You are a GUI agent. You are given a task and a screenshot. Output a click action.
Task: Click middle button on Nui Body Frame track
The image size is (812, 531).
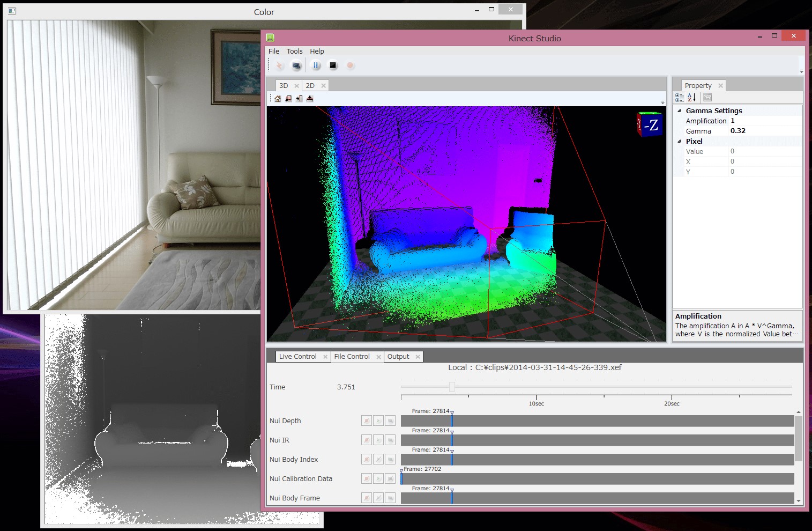click(x=378, y=498)
